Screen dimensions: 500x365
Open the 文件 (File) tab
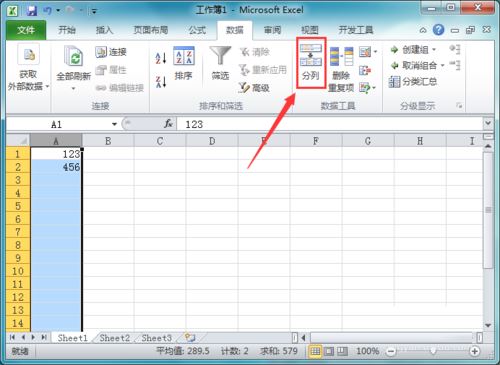[26, 30]
